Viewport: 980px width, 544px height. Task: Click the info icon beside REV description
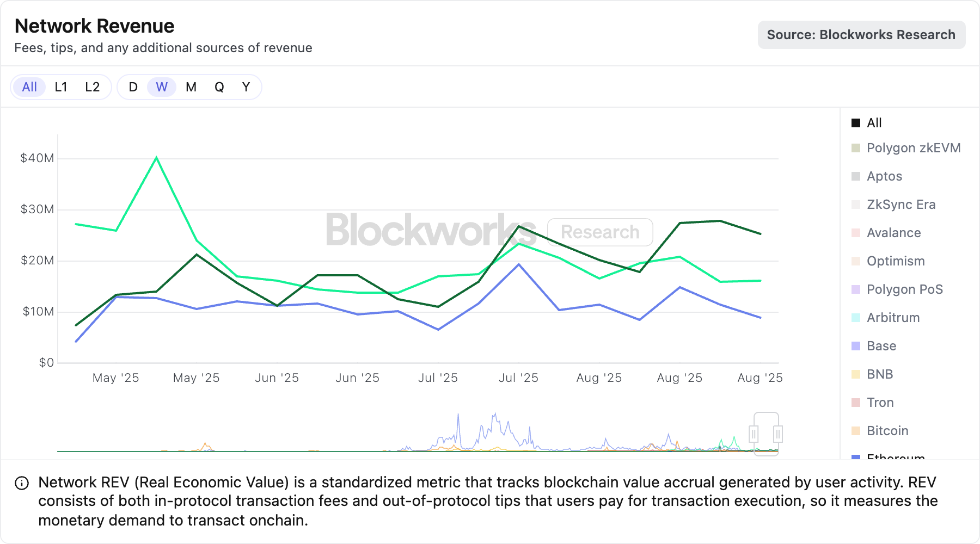pos(22,483)
